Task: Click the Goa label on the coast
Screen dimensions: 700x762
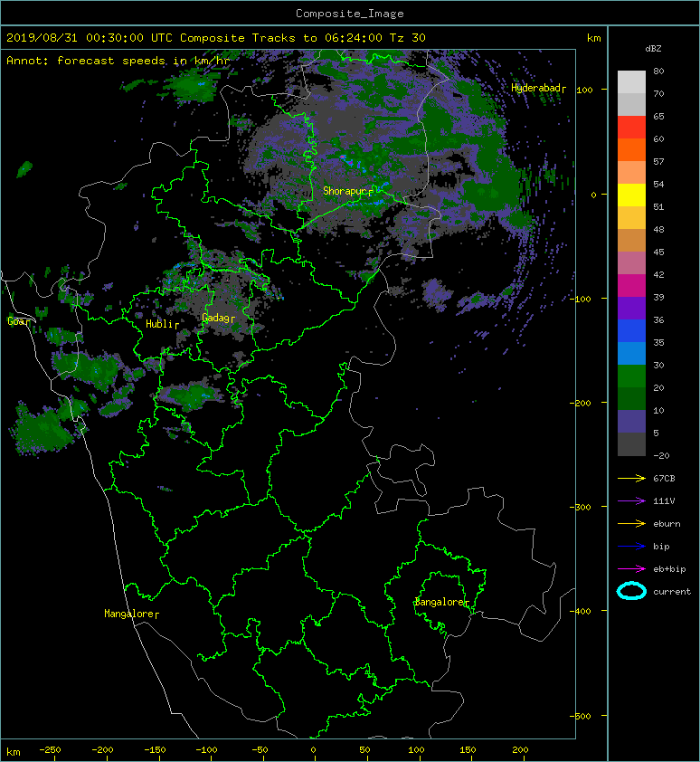Action: click(x=15, y=320)
